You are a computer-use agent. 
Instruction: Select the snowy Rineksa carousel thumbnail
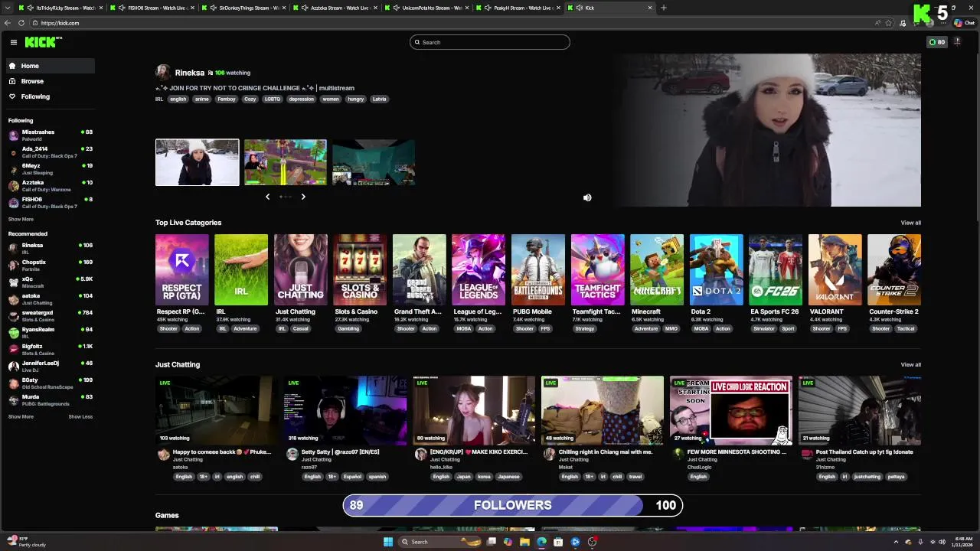(x=198, y=162)
